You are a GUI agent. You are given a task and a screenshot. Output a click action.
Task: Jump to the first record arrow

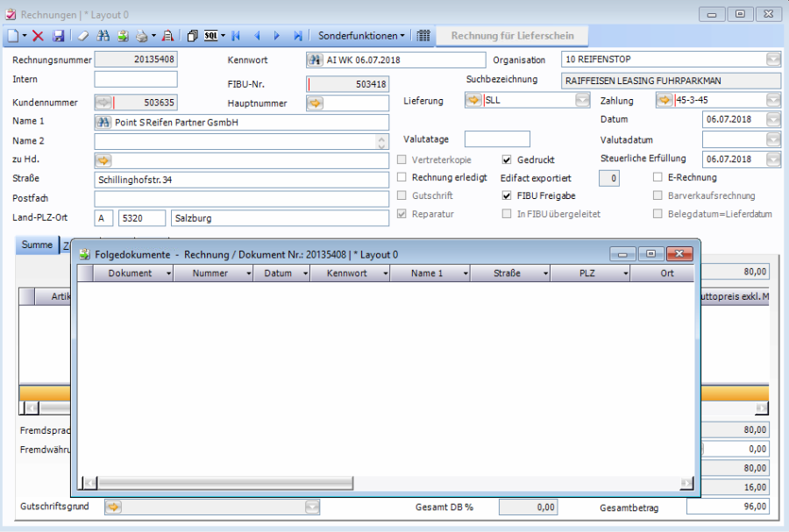[x=235, y=36]
